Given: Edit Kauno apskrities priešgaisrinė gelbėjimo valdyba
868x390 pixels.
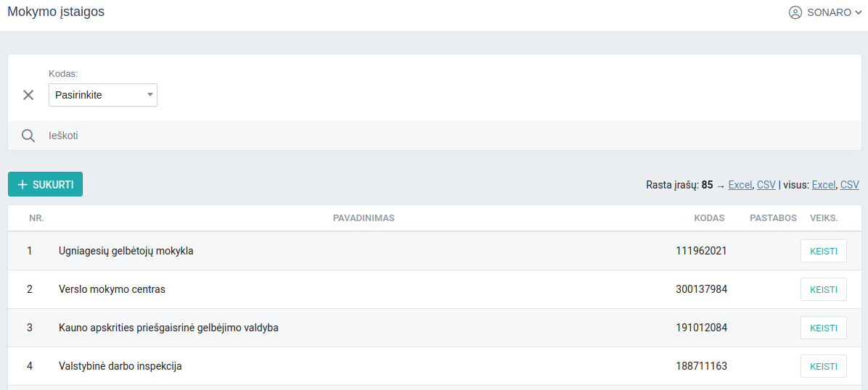Looking at the screenshot, I should point(823,328).
